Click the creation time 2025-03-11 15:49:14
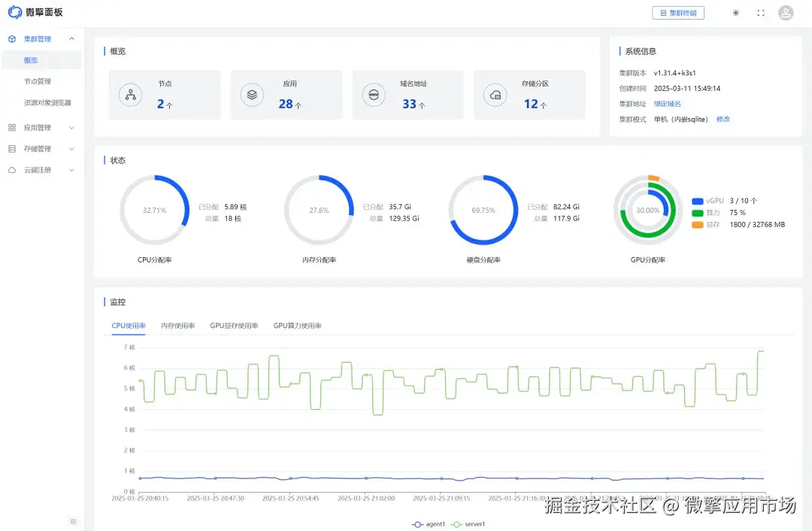Screen dimensions: 812x531 [687, 89]
